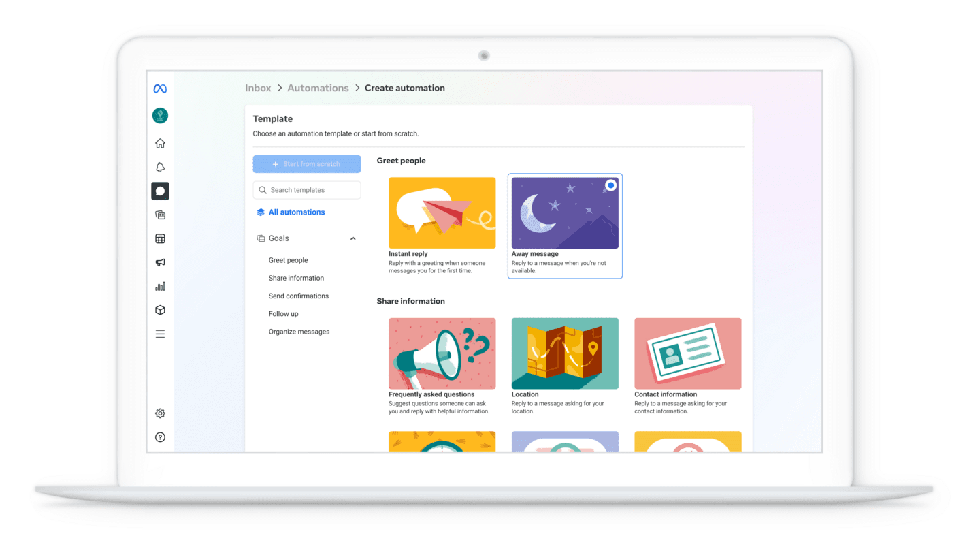Click the Template heading
This screenshot has height=553, width=980.
click(x=273, y=118)
